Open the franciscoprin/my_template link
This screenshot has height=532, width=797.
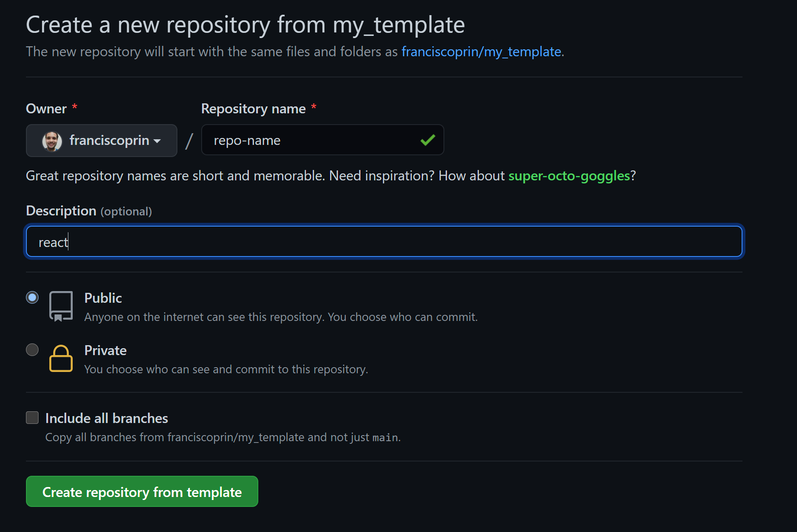click(482, 52)
